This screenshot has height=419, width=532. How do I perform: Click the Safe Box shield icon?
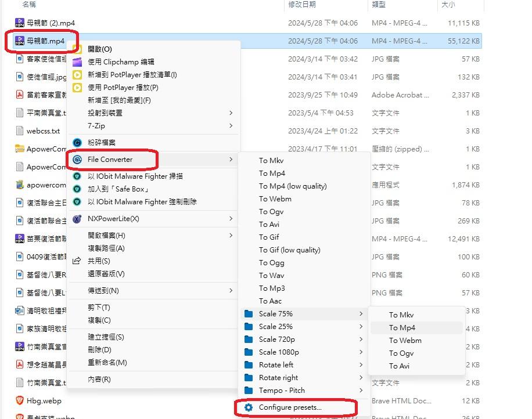click(x=77, y=189)
